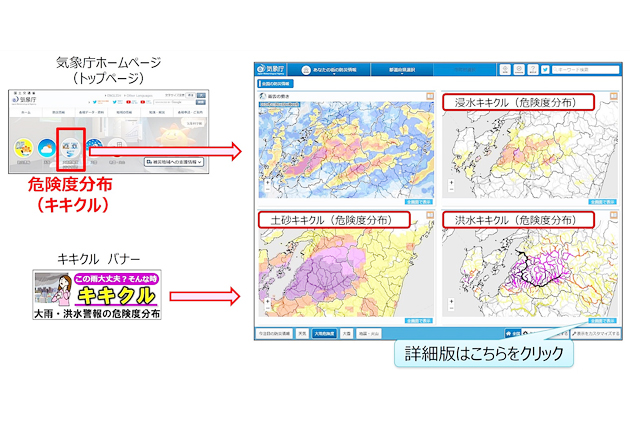
Task: Zoom in on the rain cloud map
Action: pos(268,183)
